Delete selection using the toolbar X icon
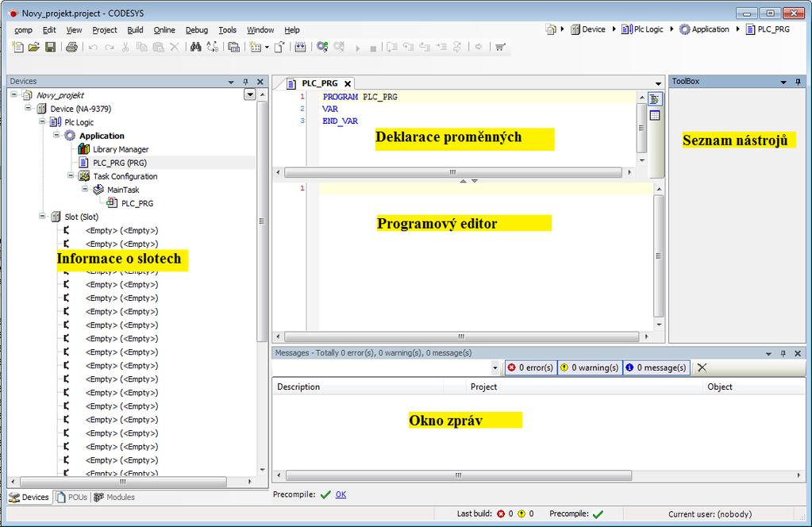The image size is (812, 527). pyautogui.click(x=175, y=47)
